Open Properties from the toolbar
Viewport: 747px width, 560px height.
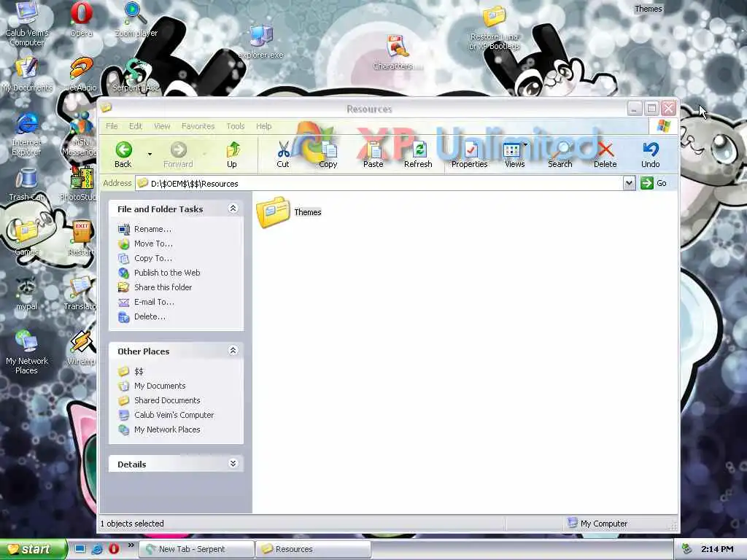point(469,155)
